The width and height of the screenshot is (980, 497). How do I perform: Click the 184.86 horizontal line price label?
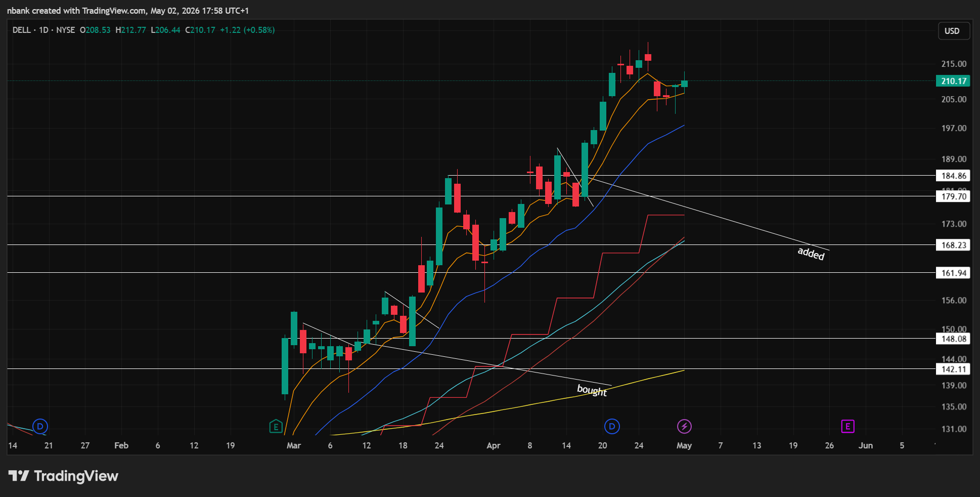(x=953, y=176)
